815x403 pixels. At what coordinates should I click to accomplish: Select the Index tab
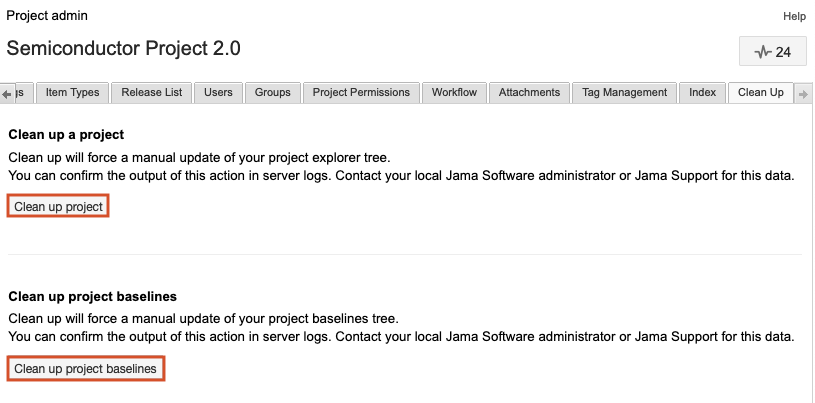(702, 92)
